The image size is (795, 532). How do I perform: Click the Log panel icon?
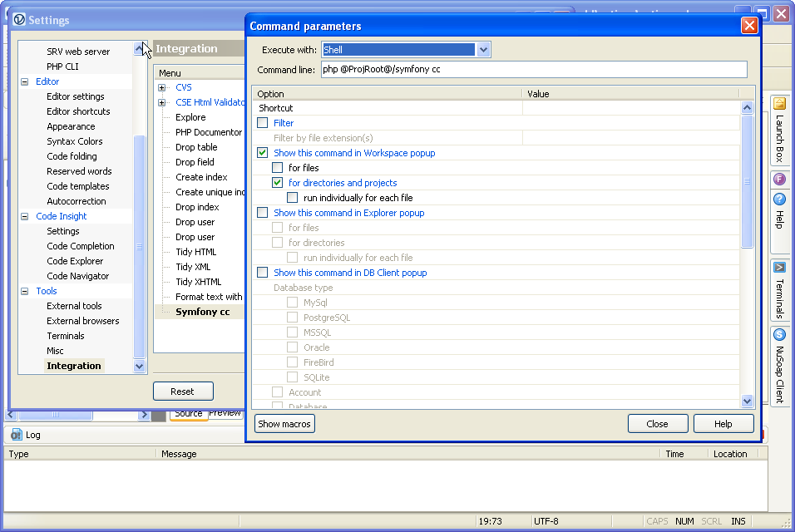pyautogui.click(x=17, y=435)
